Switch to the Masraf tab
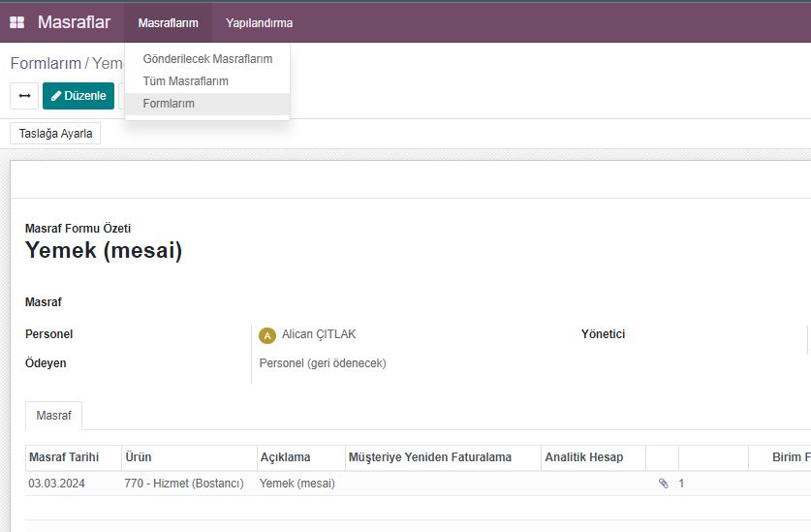 53,416
